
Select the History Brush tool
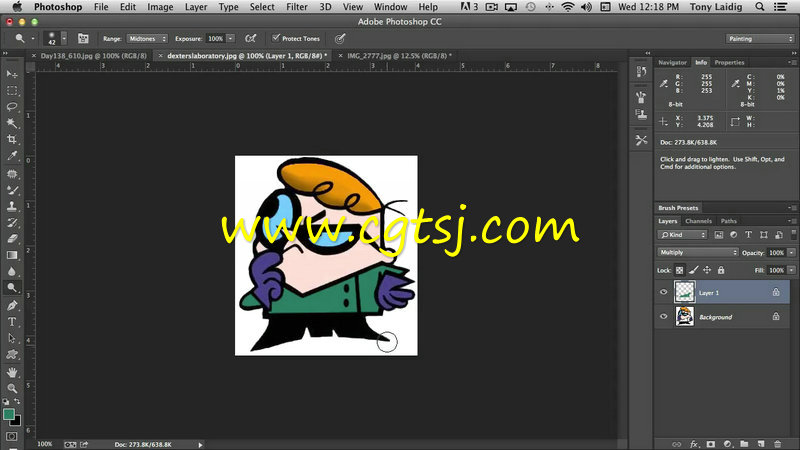click(x=12, y=223)
